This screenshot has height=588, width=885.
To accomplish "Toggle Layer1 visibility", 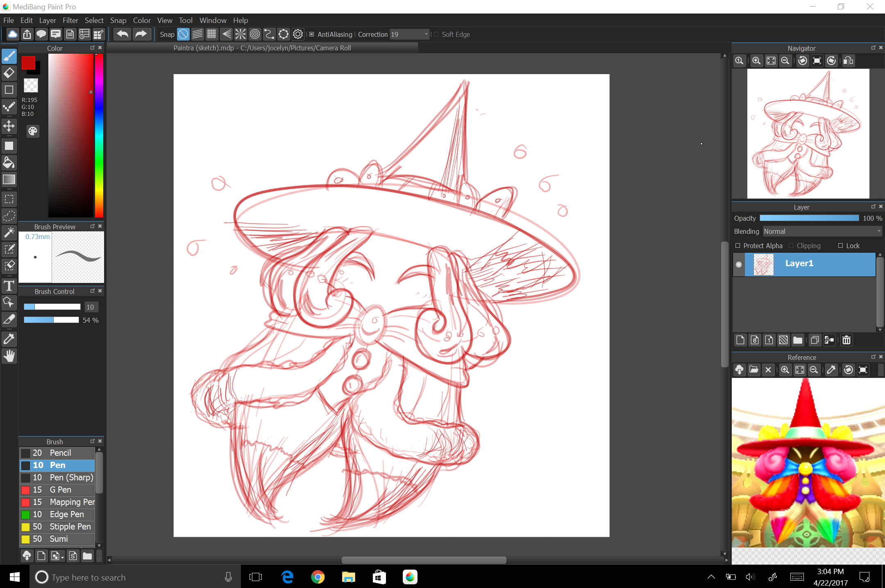I will (x=739, y=265).
